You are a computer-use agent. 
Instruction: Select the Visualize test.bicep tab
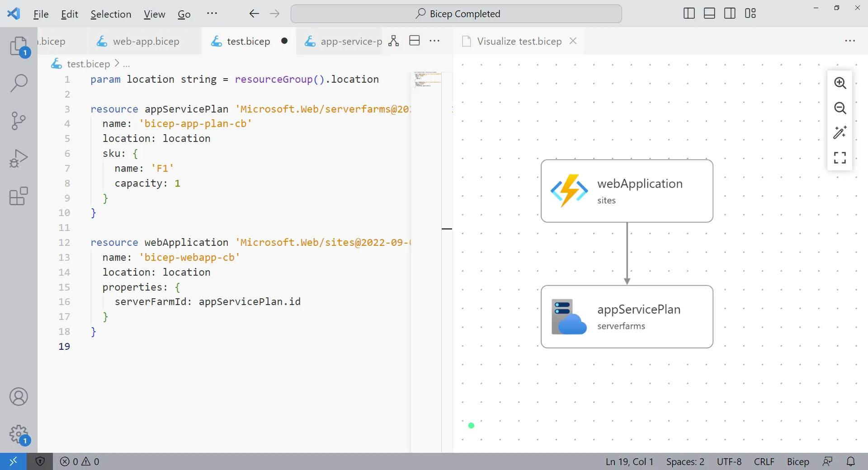coord(519,41)
